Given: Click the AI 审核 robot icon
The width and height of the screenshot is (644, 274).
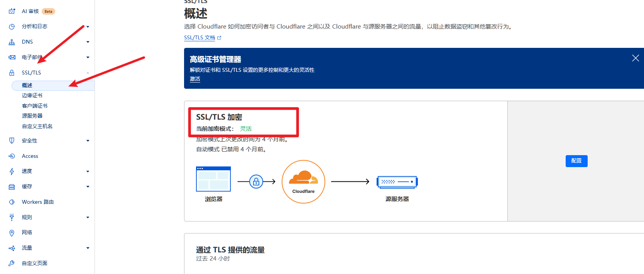Looking at the screenshot, I should pos(12,11).
